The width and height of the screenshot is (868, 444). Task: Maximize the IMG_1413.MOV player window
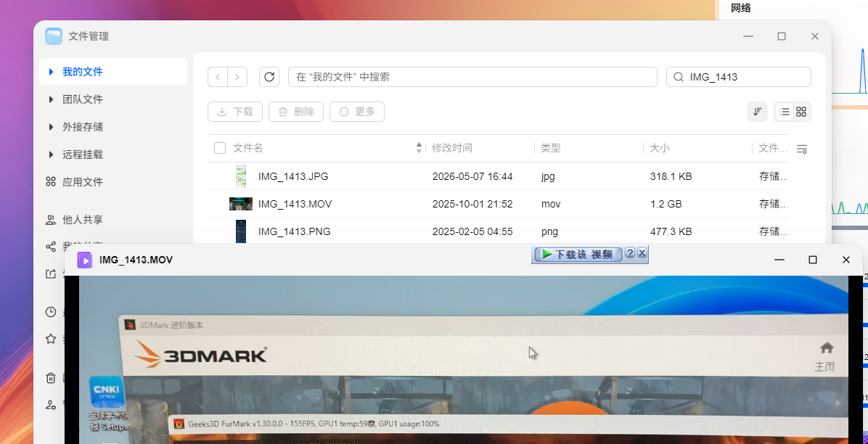tap(813, 260)
